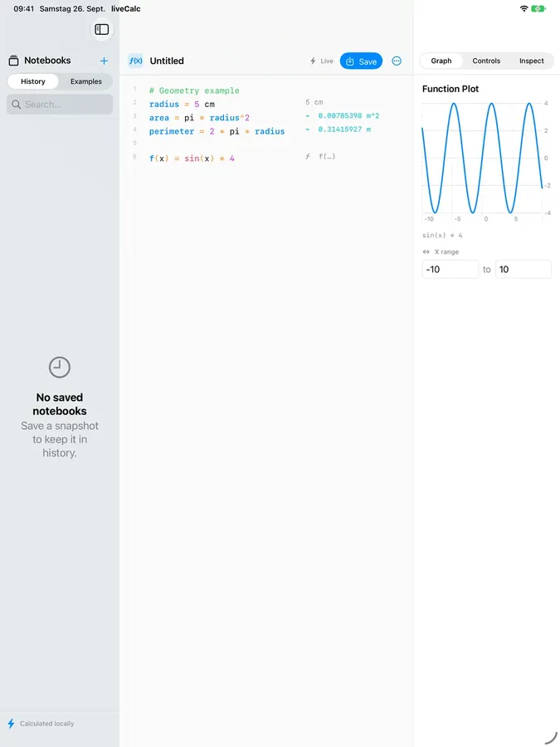The width and height of the screenshot is (560, 747).
Task: Click the 'f(x) = sin(x) * 4' line
Action: click(x=192, y=159)
